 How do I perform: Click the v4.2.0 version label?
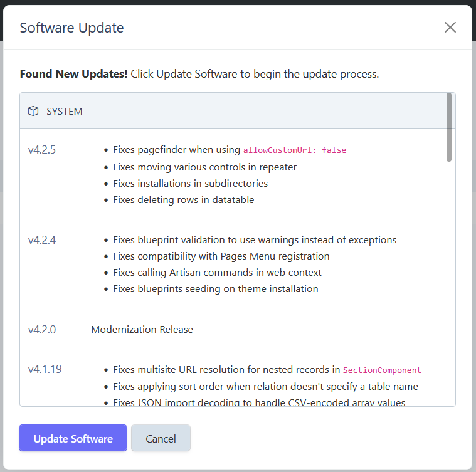[x=42, y=329]
